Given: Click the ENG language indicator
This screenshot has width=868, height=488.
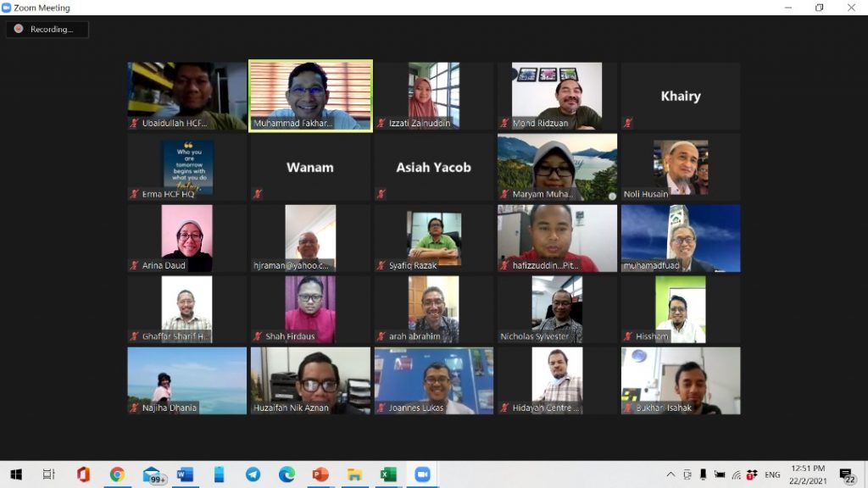Looking at the screenshot, I should pos(772,474).
